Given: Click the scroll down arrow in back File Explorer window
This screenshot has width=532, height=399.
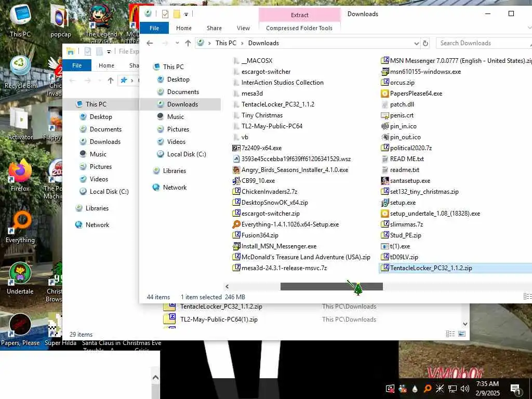Looking at the screenshot, I should click(465, 324).
